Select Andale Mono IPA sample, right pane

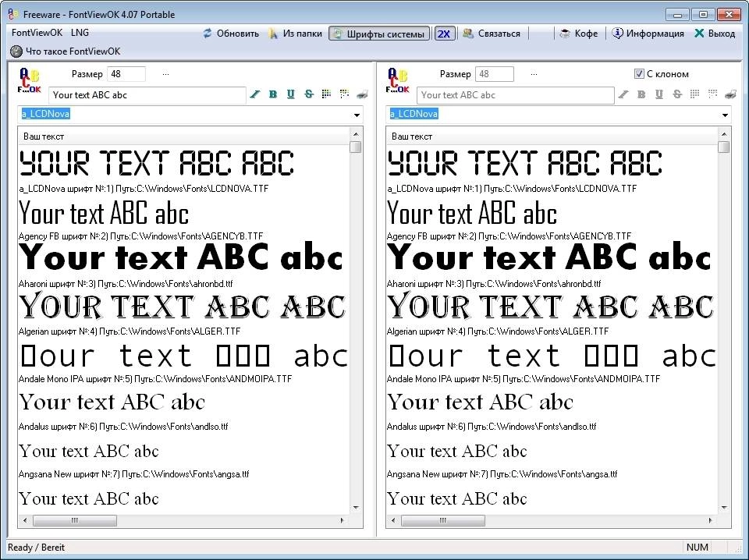(x=552, y=356)
